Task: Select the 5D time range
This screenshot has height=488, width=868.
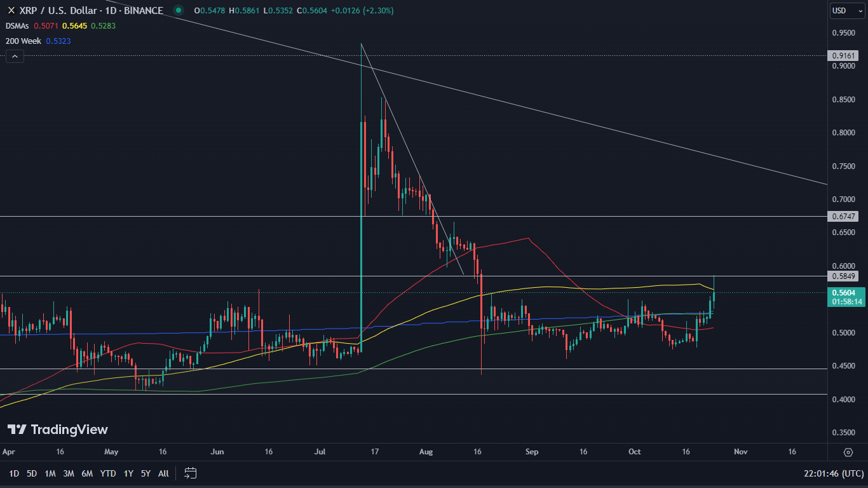Action: pos(32,473)
